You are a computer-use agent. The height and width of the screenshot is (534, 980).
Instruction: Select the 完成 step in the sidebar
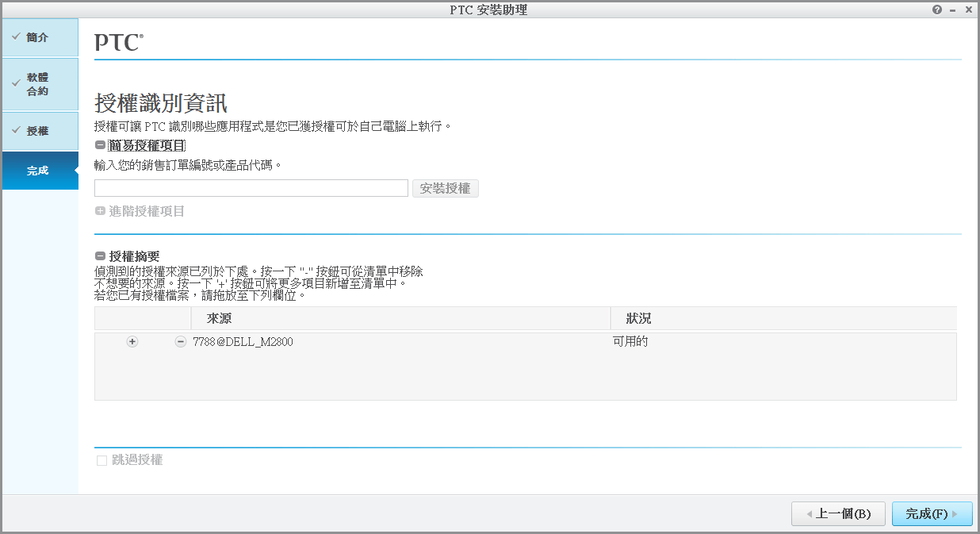coord(40,170)
